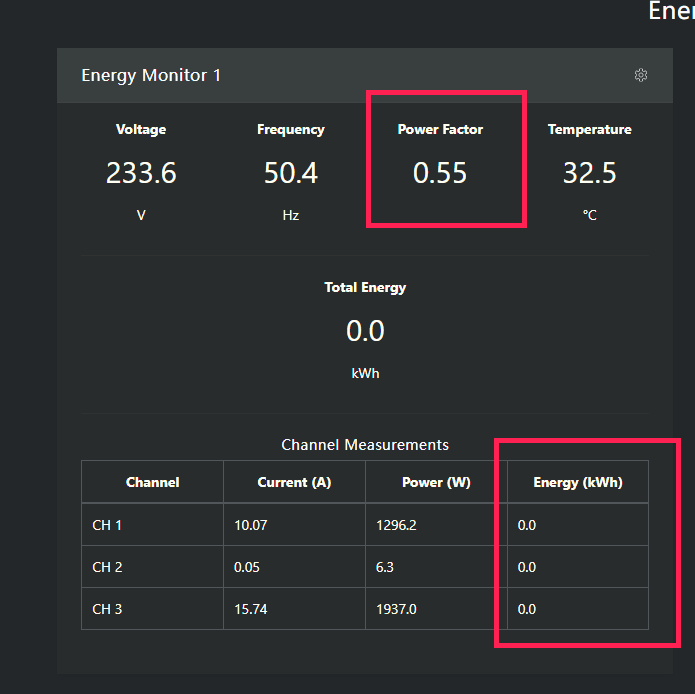Click the power value 1296.2
Viewport: 695px width, 694px height.
pyautogui.click(x=396, y=525)
